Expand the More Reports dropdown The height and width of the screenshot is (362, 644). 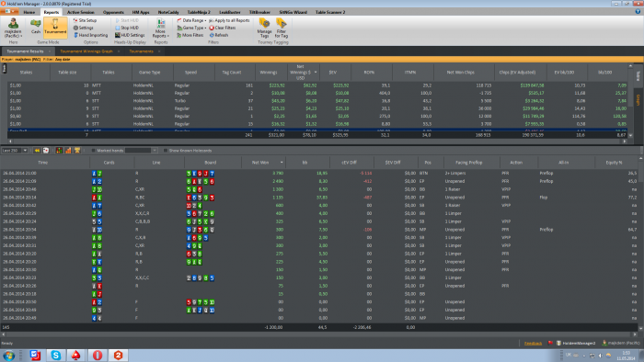[161, 28]
